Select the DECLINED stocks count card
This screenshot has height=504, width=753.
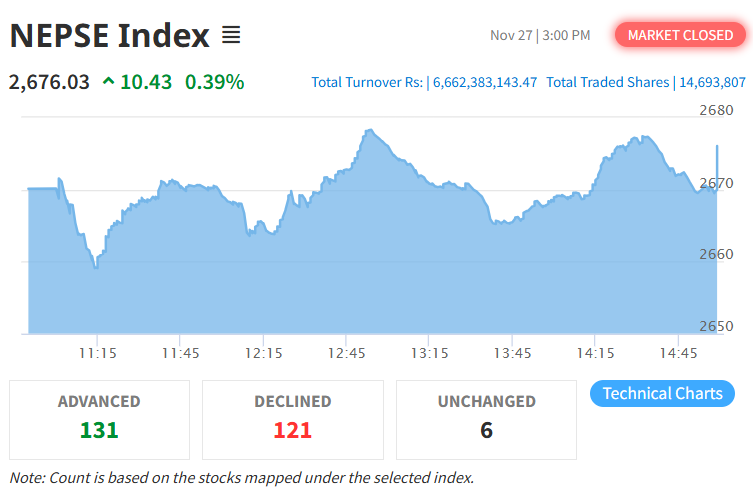[292, 419]
